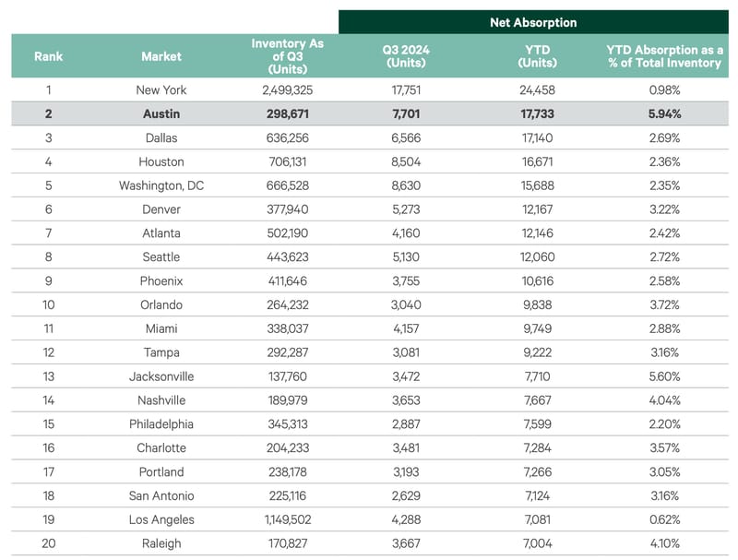Click the Inventory As of Q3 header
The image size is (738, 560).
pyautogui.click(x=287, y=56)
